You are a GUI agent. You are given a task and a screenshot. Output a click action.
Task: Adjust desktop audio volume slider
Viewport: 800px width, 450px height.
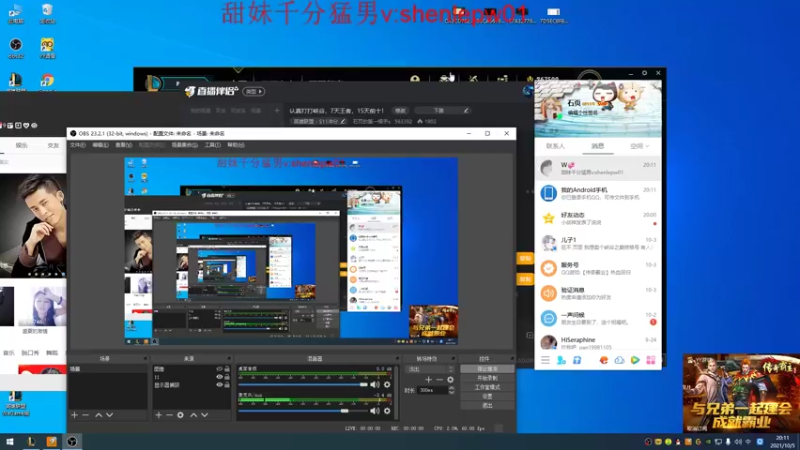(x=303, y=385)
